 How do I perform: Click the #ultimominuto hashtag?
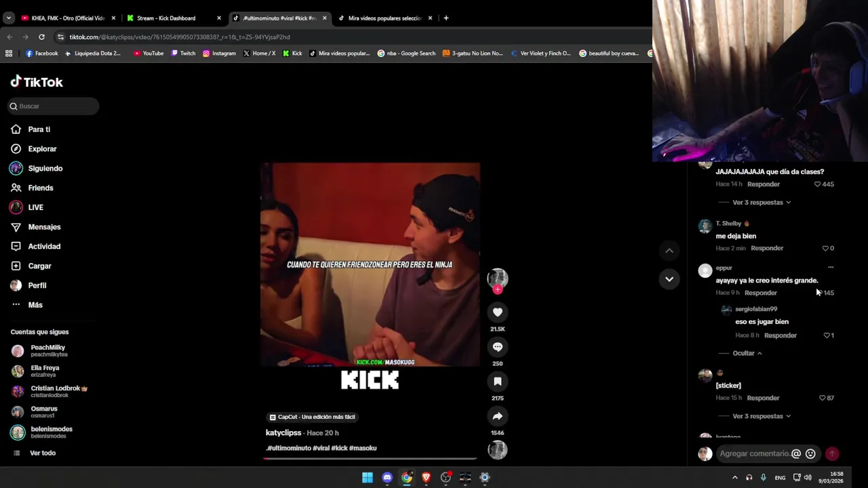pyautogui.click(x=288, y=448)
